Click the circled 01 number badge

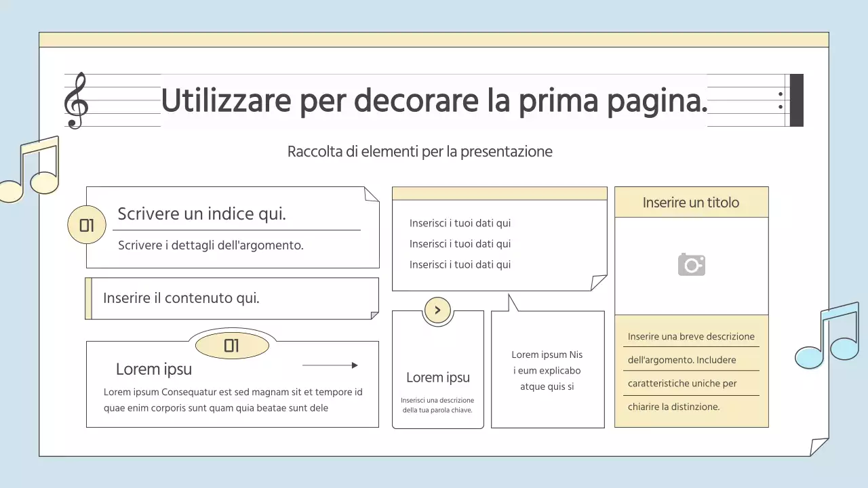coord(86,224)
